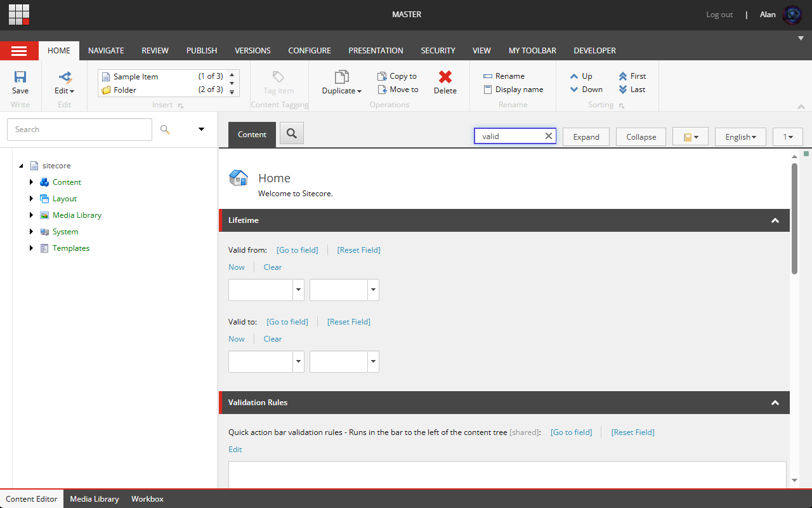Viewport: 812px width, 508px height.
Task: Click the Log out link
Action: coord(719,15)
